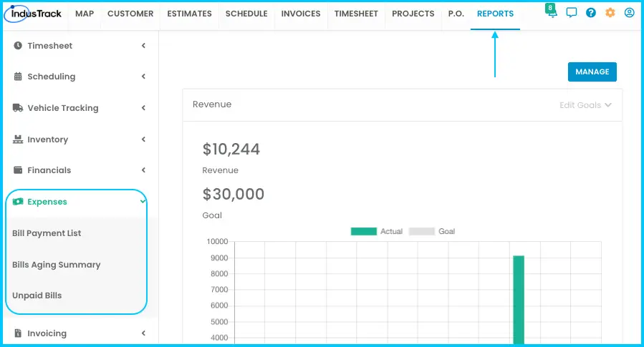The width and height of the screenshot is (644, 347).
Task: Click the $10,244 revenue value
Action: (231, 149)
